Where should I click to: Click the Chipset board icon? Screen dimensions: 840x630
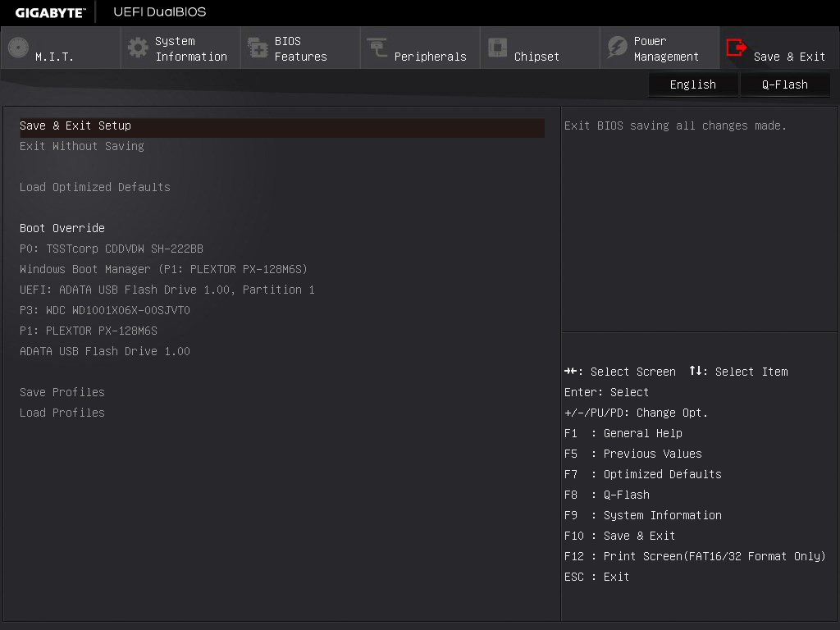pos(497,48)
